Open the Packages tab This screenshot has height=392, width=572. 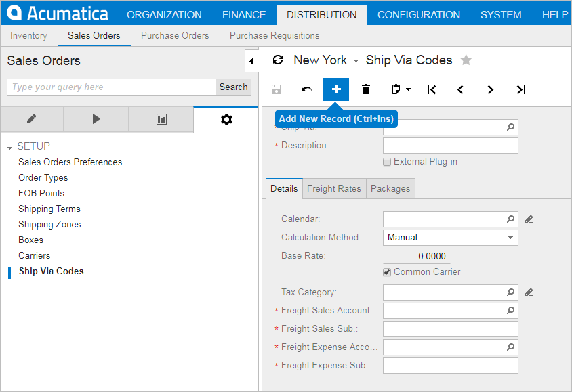coord(390,188)
